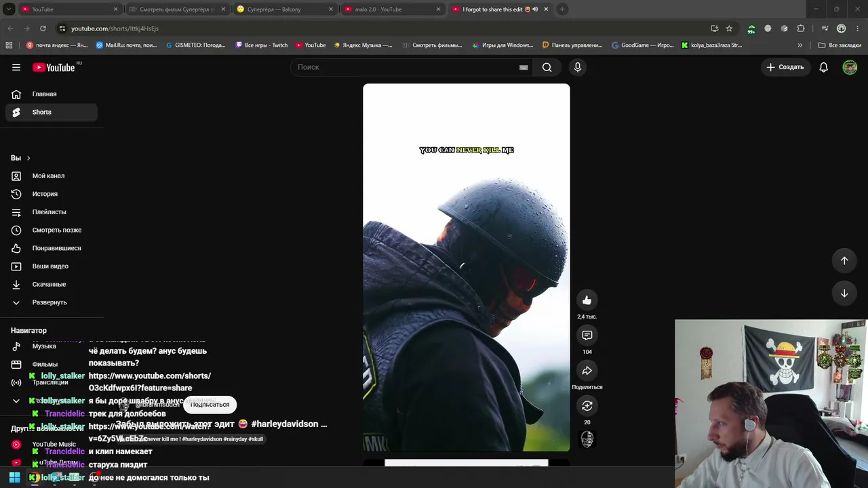Share the short via Поделиться

[x=587, y=371]
